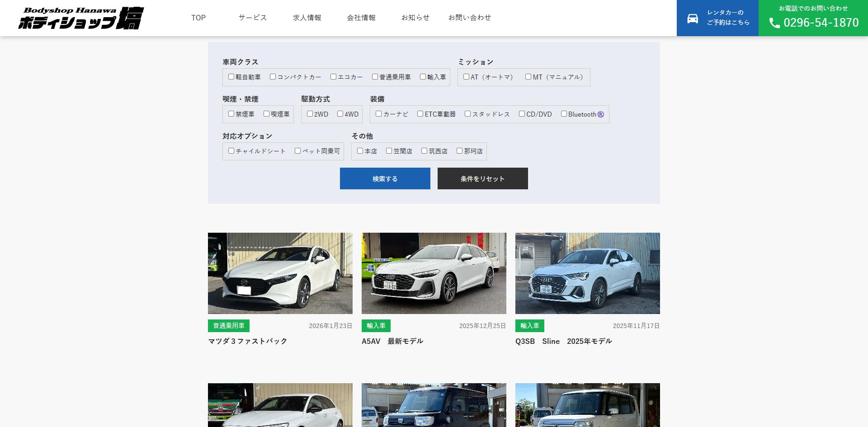Open the 会社情報 menu item

[x=361, y=18]
